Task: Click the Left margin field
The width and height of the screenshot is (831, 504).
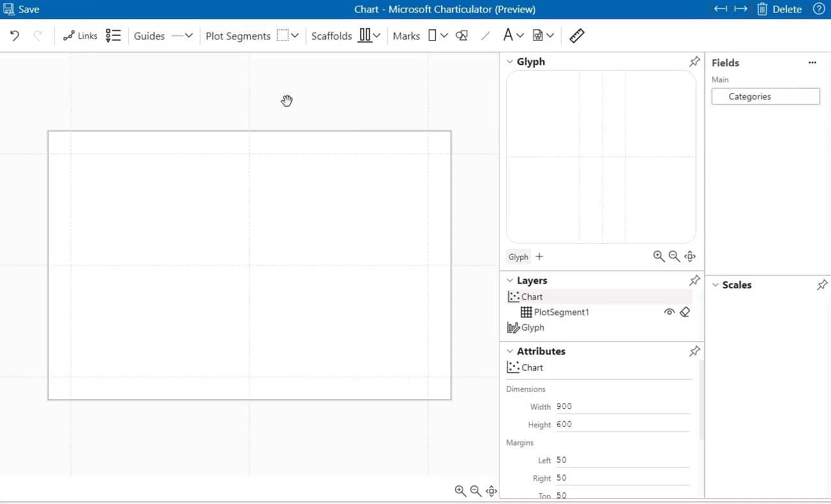Action: tap(622, 460)
